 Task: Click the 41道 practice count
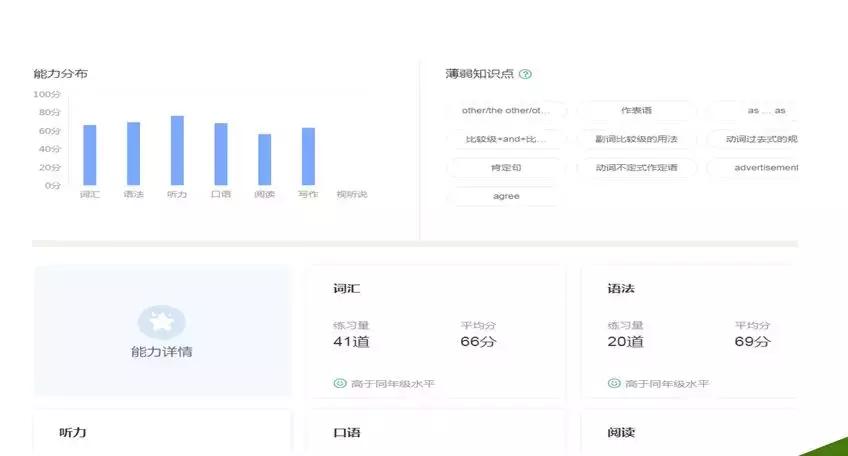352,341
